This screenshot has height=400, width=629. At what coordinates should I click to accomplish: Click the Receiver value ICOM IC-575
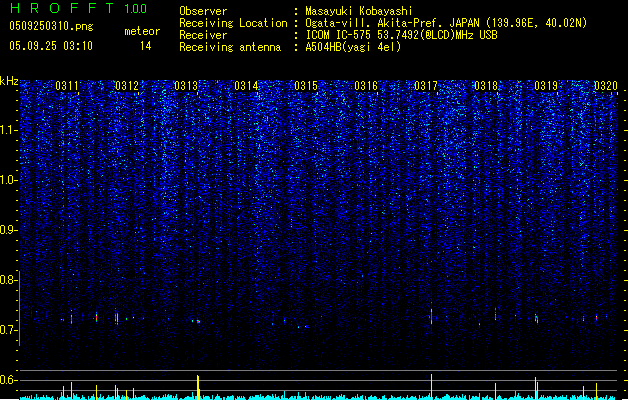point(401,35)
